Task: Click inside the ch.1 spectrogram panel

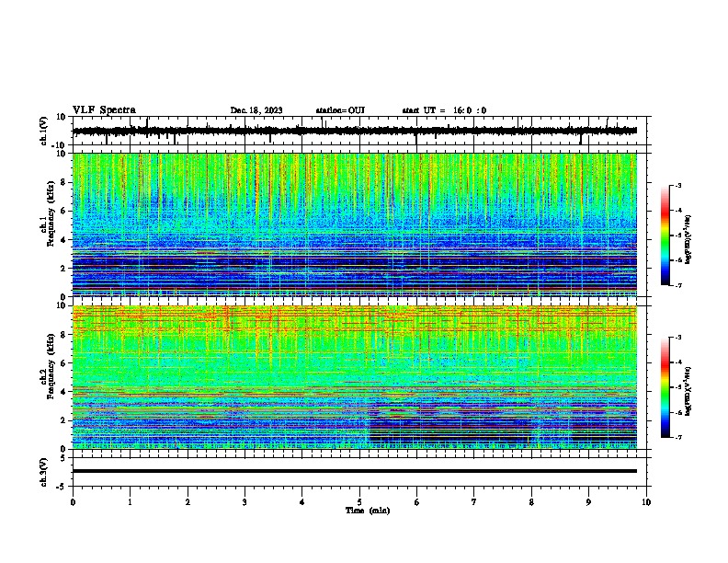Action: 355,224
